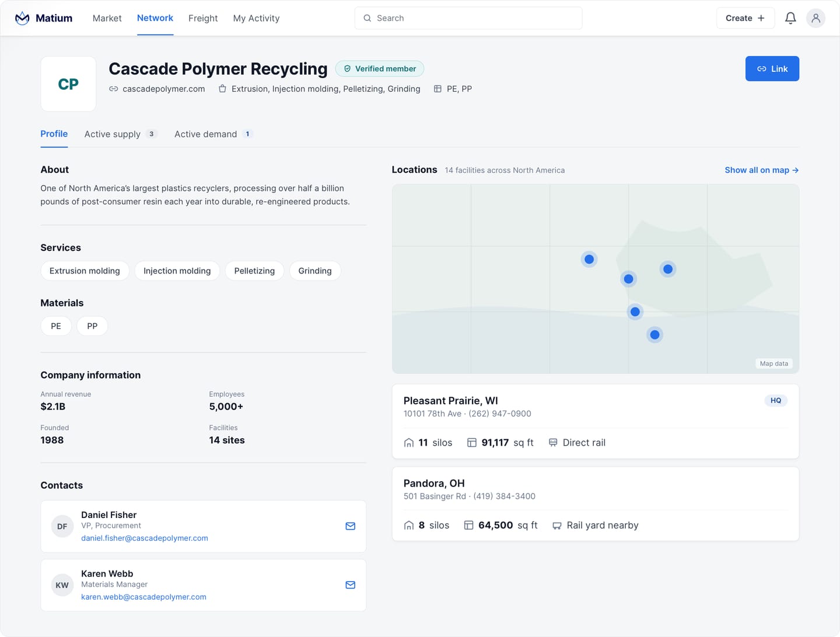The height and width of the screenshot is (637, 840).
Task: Open the notifications bell
Action: pyautogui.click(x=790, y=18)
